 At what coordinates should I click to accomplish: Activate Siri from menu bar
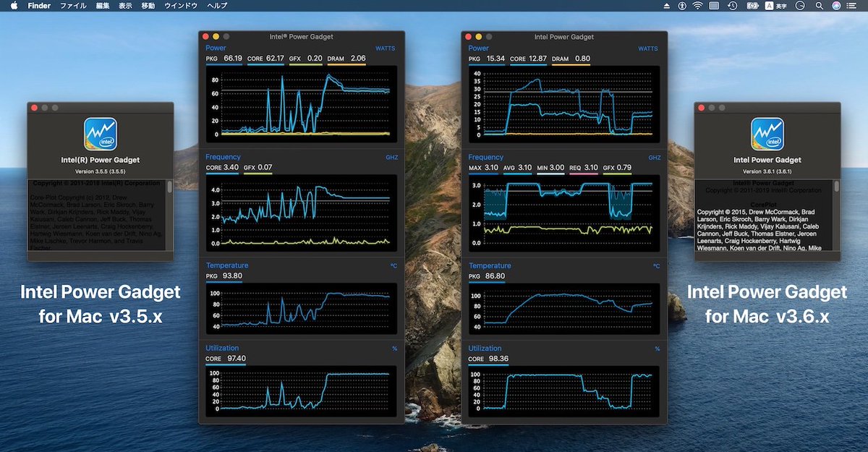(x=837, y=6)
